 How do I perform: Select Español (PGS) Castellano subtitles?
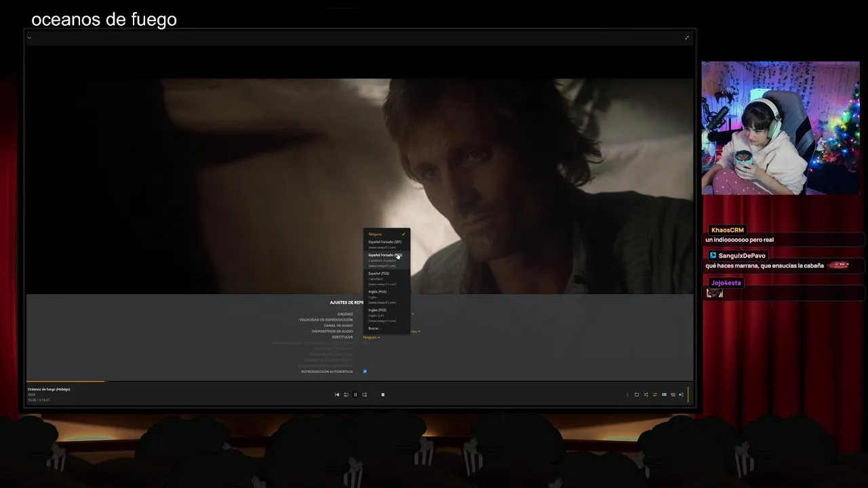pyautogui.click(x=387, y=279)
